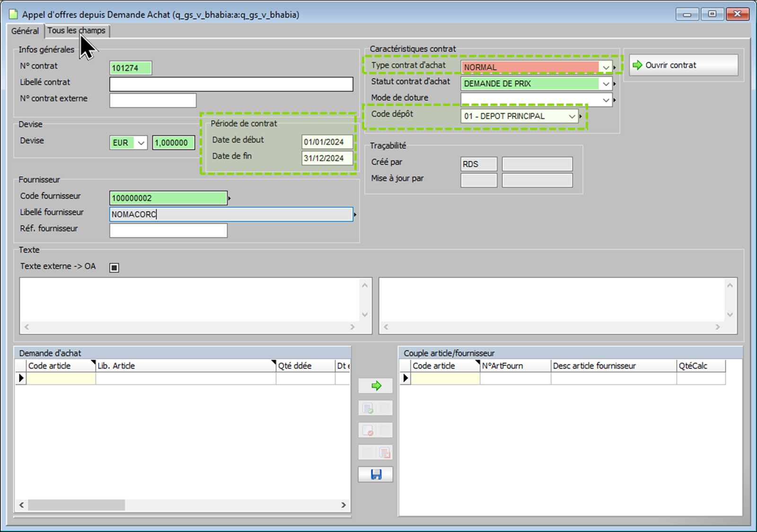Select the Général tab
This screenshot has height=532, width=757.
(25, 31)
